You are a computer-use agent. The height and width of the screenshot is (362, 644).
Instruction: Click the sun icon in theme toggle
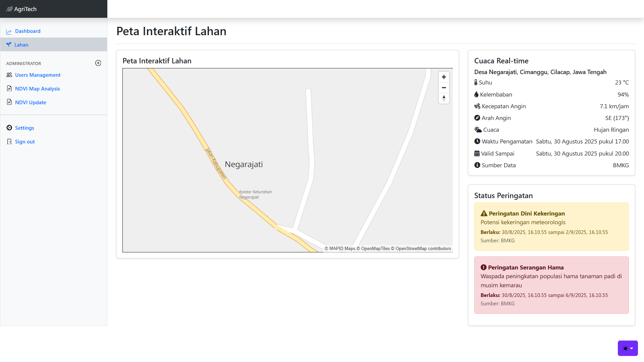pyautogui.click(x=625, y=349)
